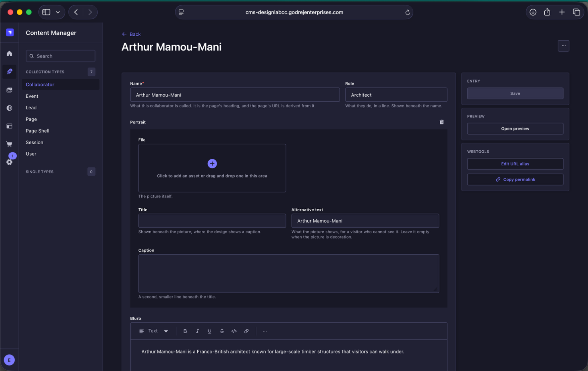This screenshot has height=371, width=588.
Task: Open the Content Manager feather icon
Action: click(9, 71)
